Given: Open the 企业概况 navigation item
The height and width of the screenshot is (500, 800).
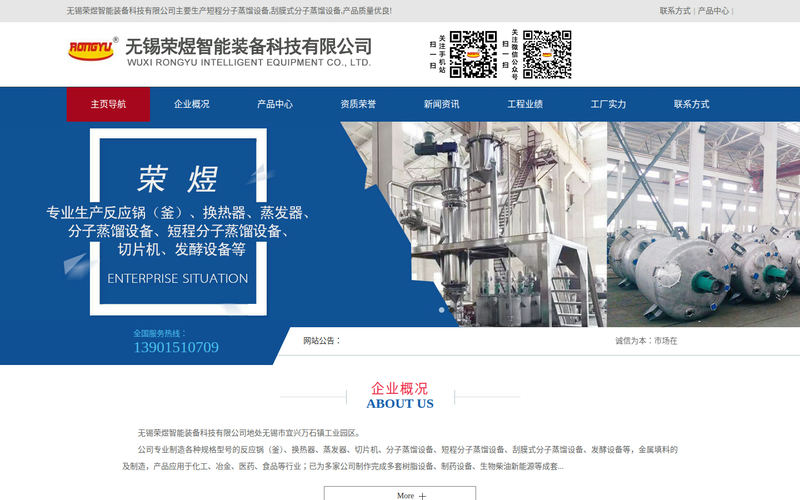Looking at the screenshot, I should click(192, 104).
